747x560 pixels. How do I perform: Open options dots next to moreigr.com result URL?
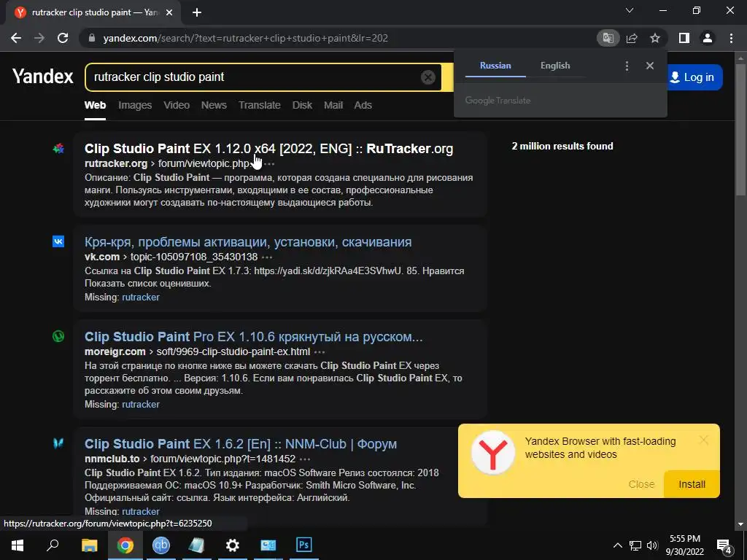pyautogui.click(x=320, y=352)
